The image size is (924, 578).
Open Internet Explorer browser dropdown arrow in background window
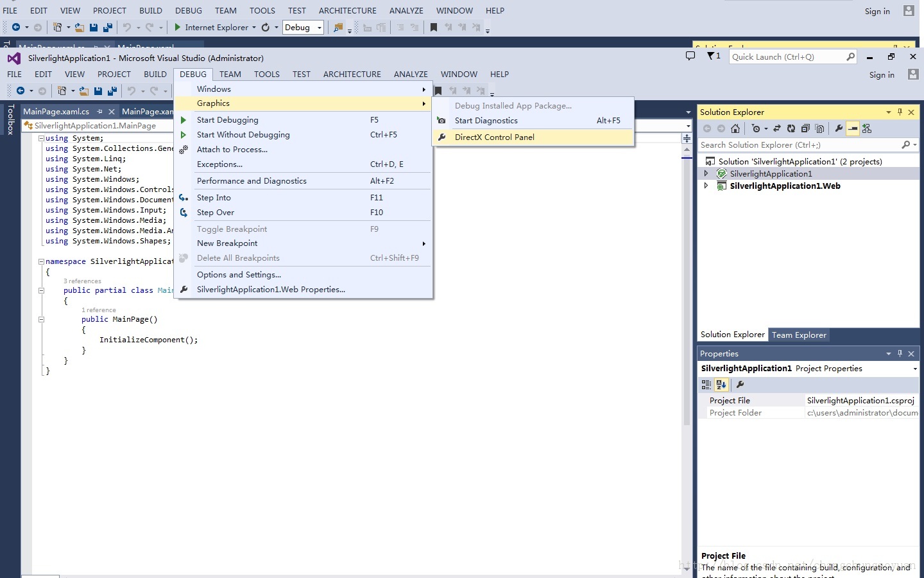254,27
